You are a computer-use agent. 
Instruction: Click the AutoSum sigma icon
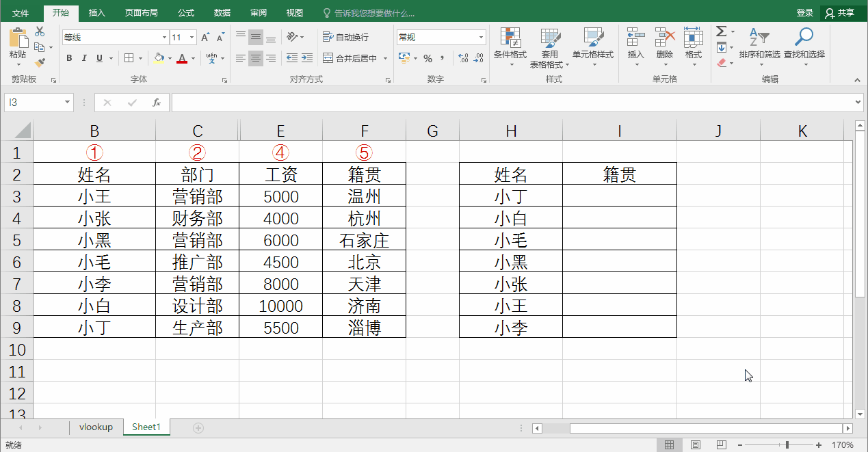(722, 31)
